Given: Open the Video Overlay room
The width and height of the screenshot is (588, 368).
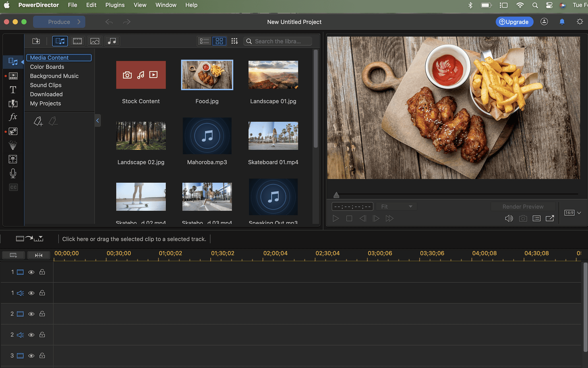Looking at the screenshot, I should [13, 76].
